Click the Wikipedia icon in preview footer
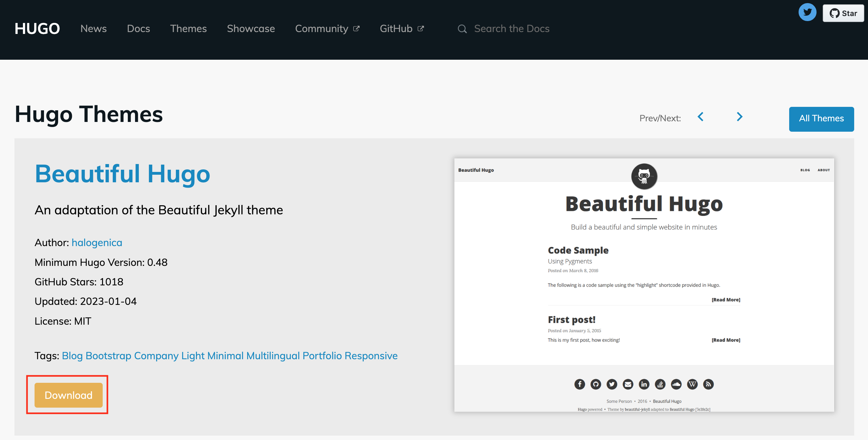Image resolution: width=868 pixels, height=440 pixels. (x=692, y=384)
